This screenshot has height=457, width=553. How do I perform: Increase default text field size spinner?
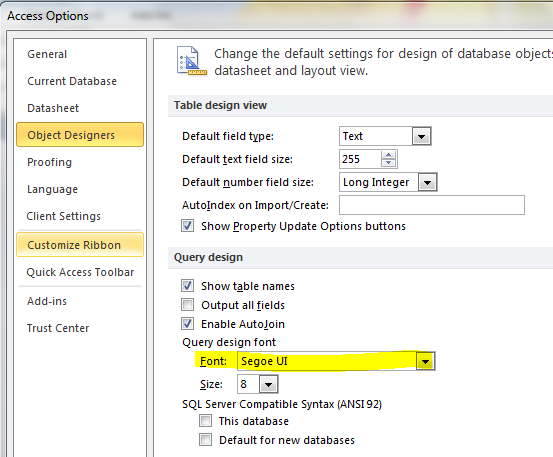coord(388,155)
